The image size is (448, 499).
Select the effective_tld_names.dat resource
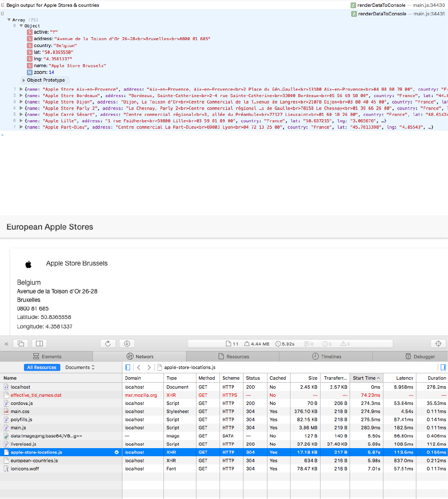click(224, 395)
